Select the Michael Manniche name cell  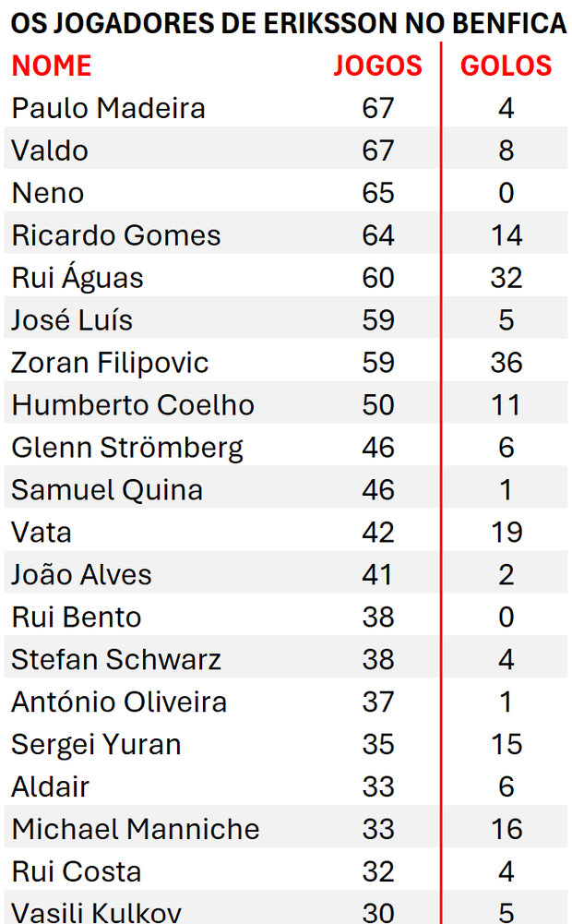pyautogui.click(x=136, y=829)
